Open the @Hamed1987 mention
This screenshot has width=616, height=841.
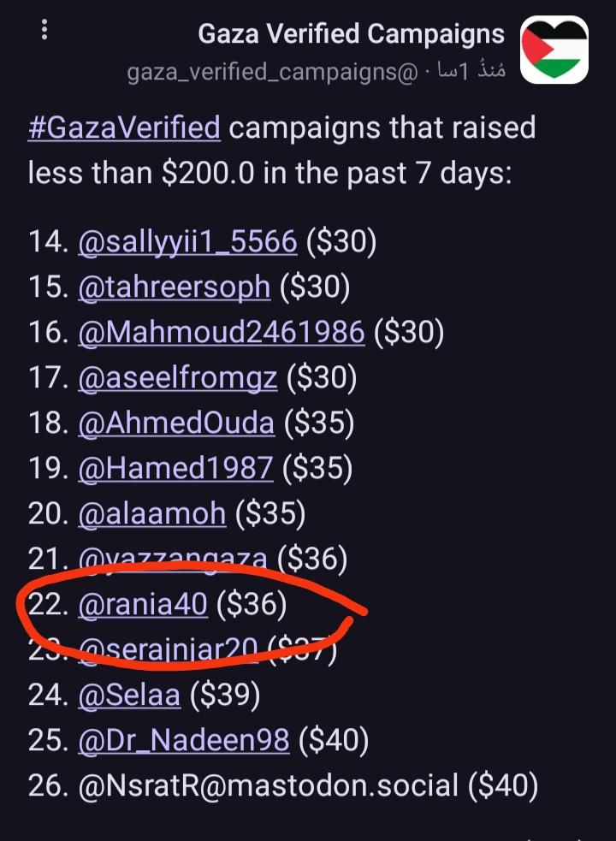(x=175, y=468)
